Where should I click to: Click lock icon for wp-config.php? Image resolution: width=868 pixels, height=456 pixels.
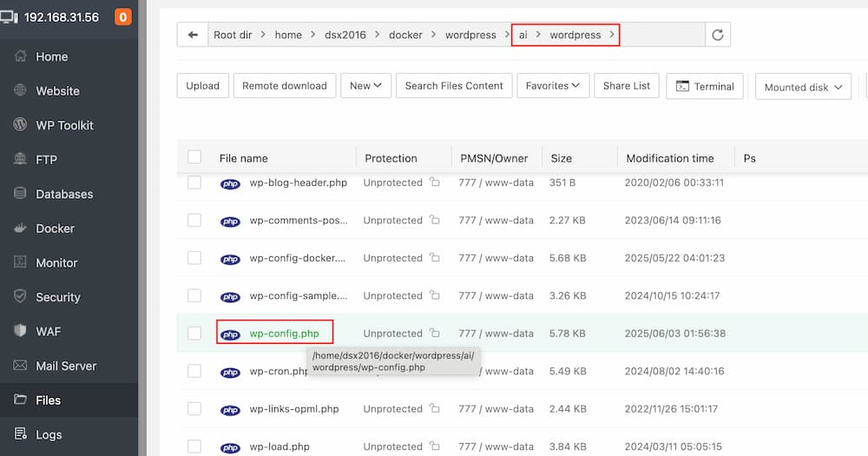435,333
